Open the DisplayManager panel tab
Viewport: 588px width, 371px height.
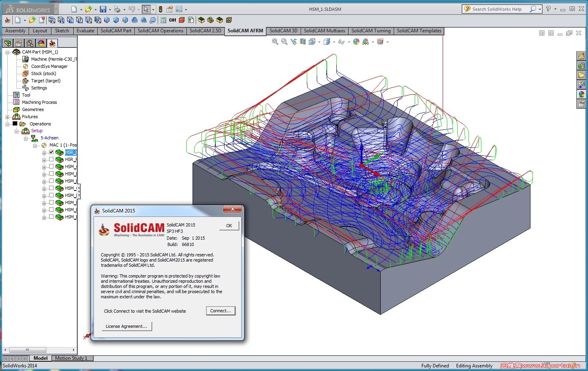(x=41, y=43)
